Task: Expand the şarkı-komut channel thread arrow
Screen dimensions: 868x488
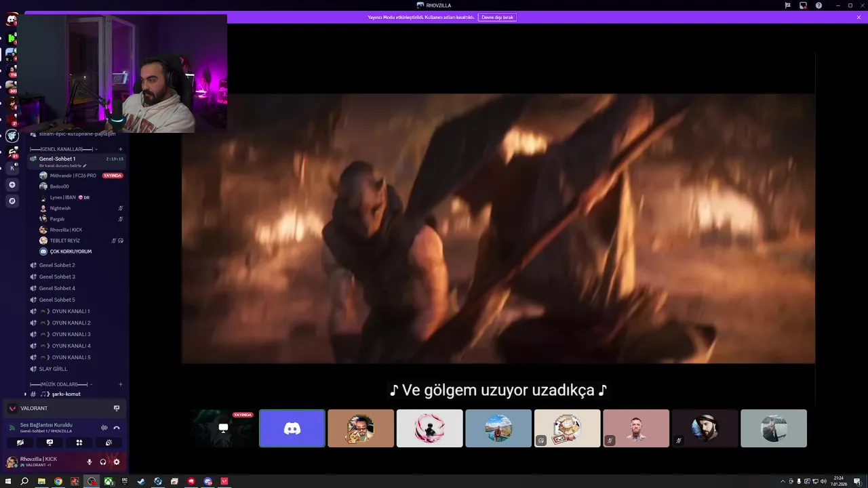Action: (x=26, y=394)
